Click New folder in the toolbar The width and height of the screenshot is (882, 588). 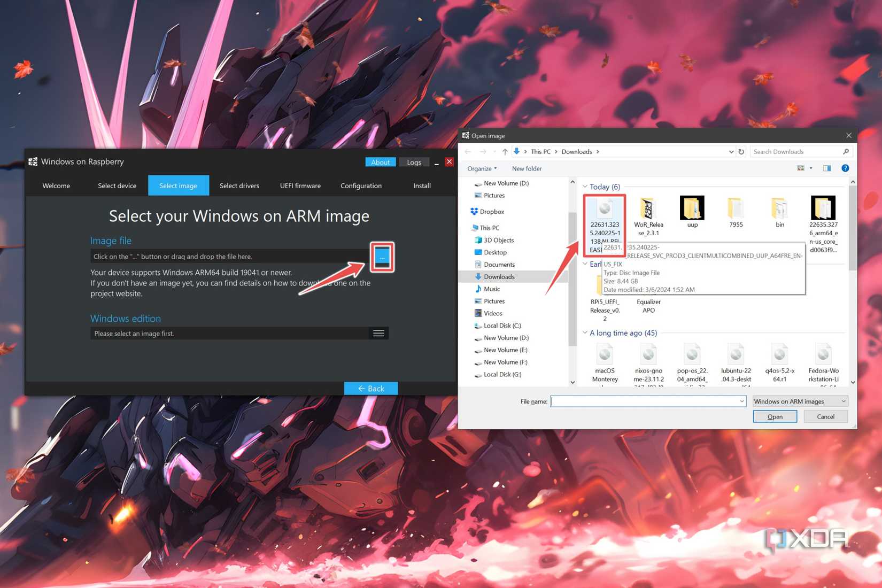[527, 168]
